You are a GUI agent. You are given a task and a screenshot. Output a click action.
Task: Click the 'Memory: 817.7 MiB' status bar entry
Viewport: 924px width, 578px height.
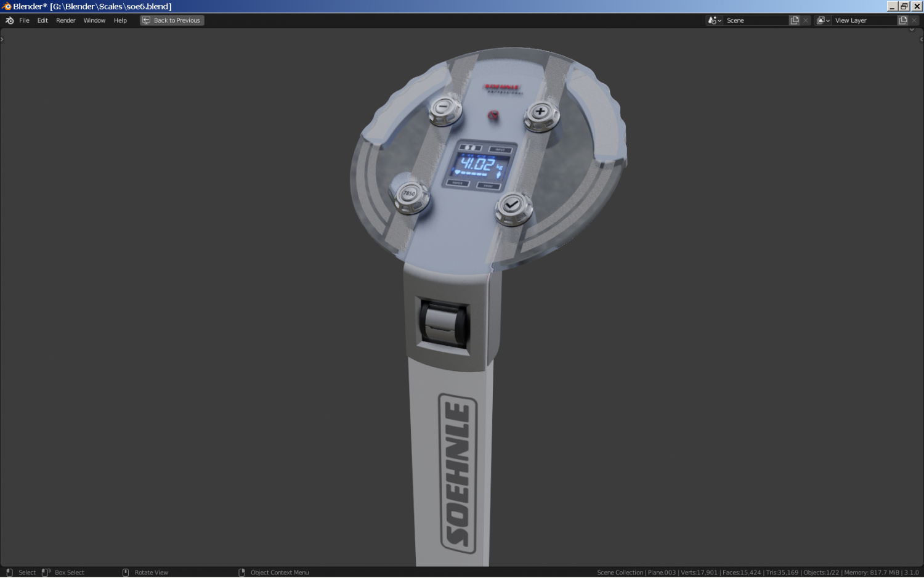click(x=872, y=572)
